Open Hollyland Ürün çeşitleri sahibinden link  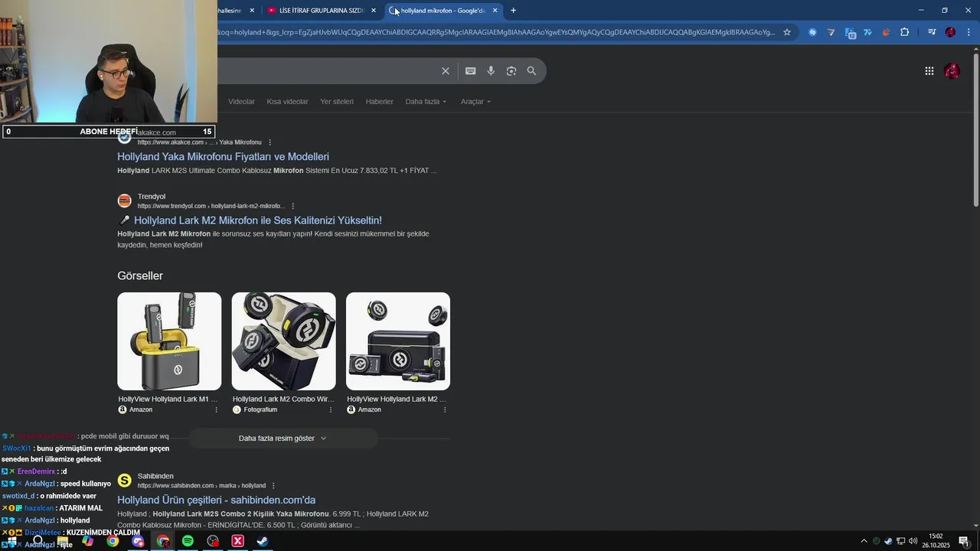coord(216,500)
